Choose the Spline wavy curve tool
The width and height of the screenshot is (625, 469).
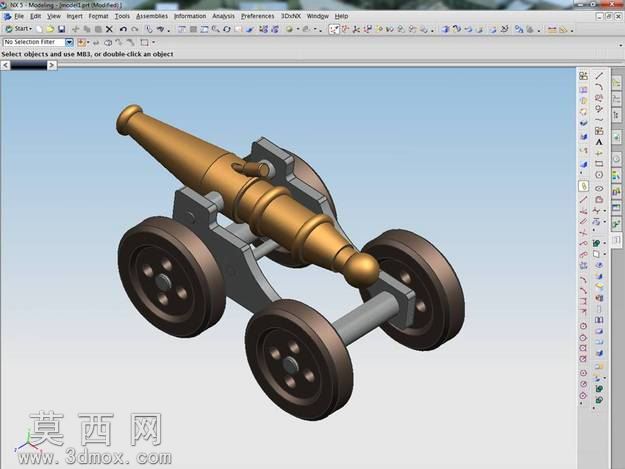click(599, 120)
